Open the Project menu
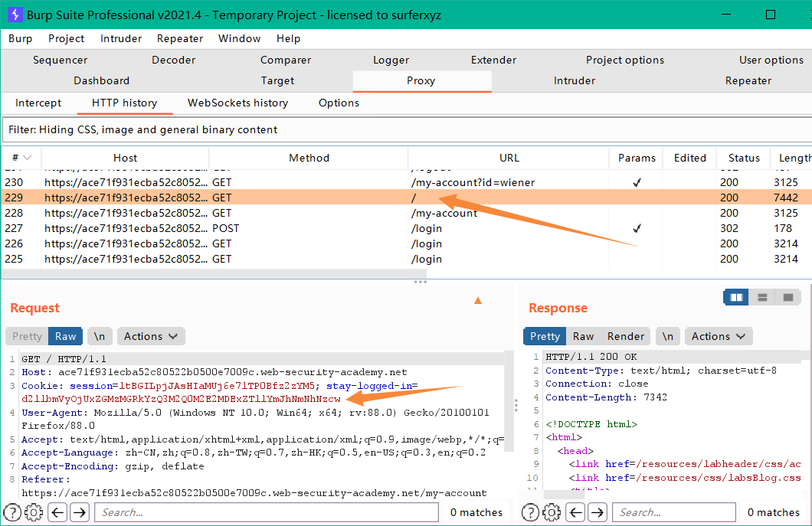This screenshot has width=812, height=526. point(67,38)
